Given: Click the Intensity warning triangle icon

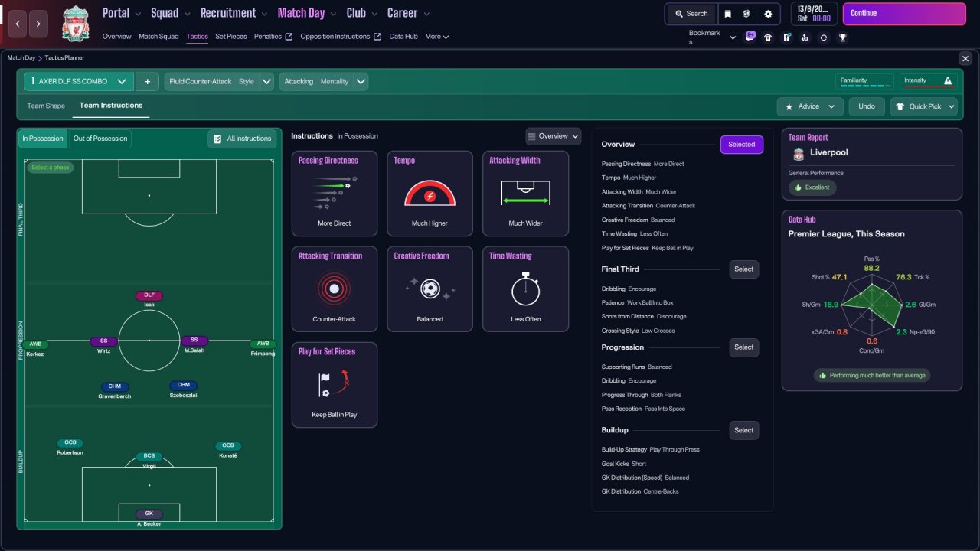Looking at the screenshot, I should tap(948, 80).
